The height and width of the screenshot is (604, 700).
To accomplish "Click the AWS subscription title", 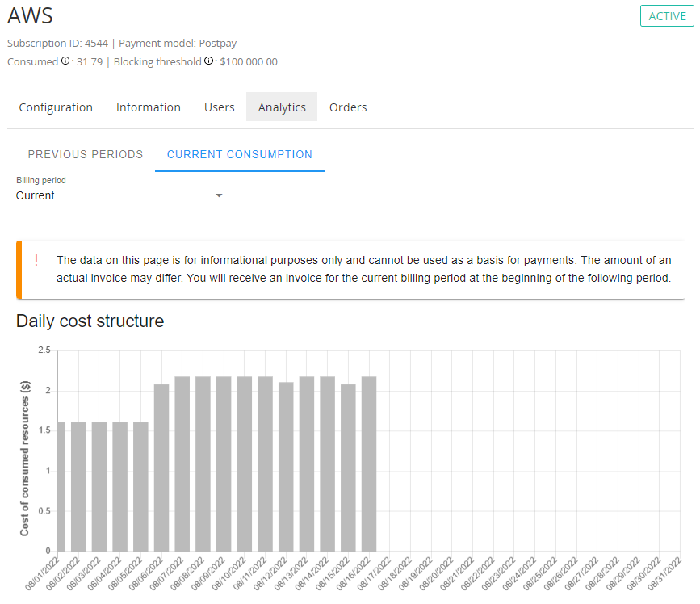I will tap(31, 15).
